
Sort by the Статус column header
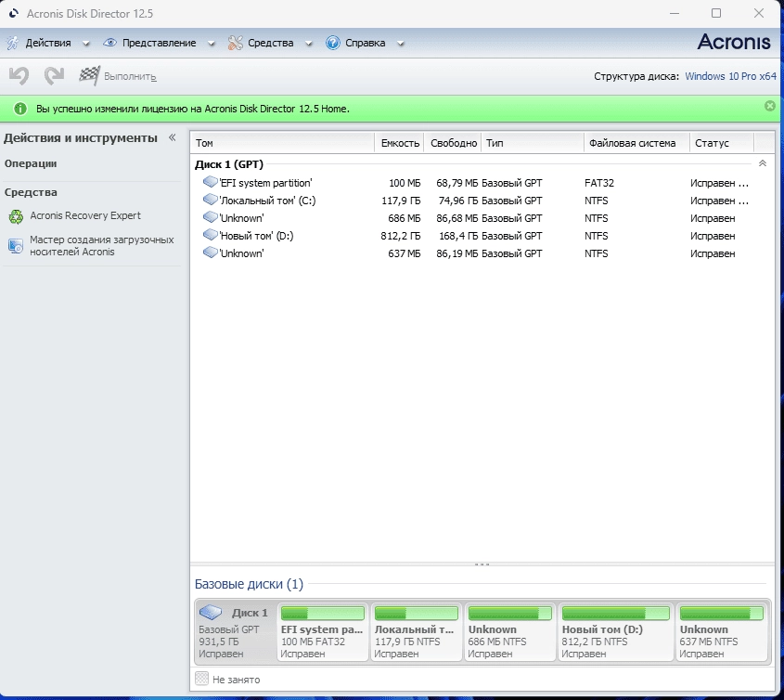click(722, 143)
